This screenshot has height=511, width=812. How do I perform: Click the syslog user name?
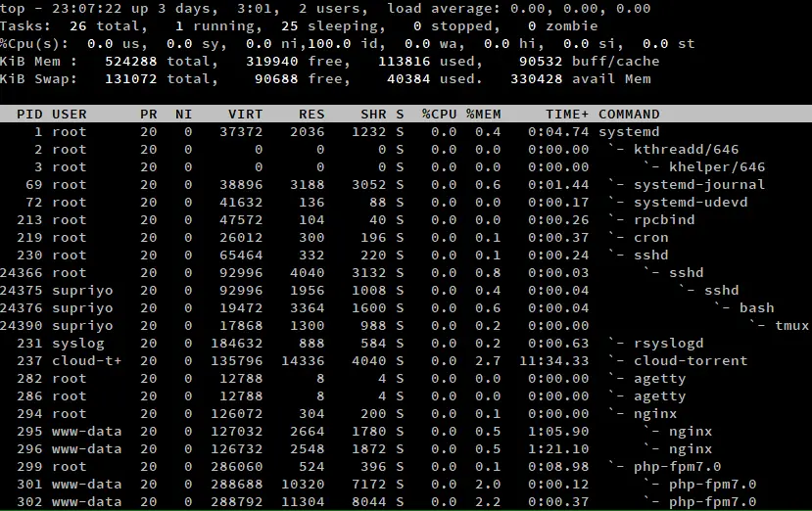click(x=78, y=344)
